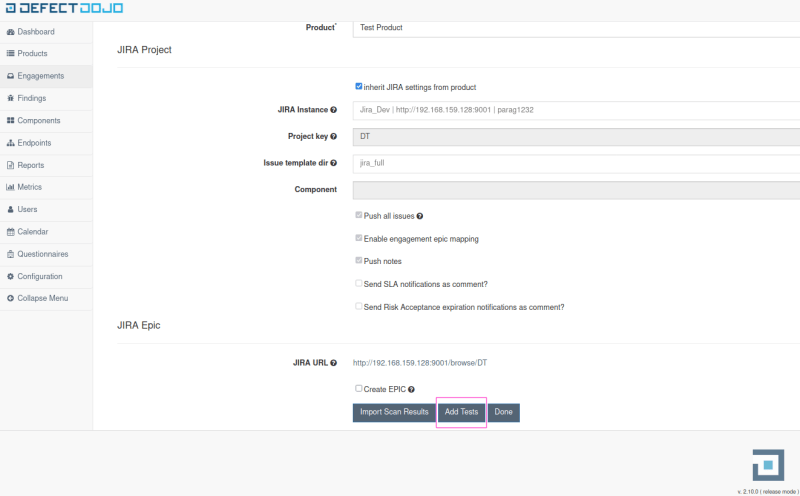800x496 pixels.
Task: Open JIRA URL link browse/DT
Action: 420,363
